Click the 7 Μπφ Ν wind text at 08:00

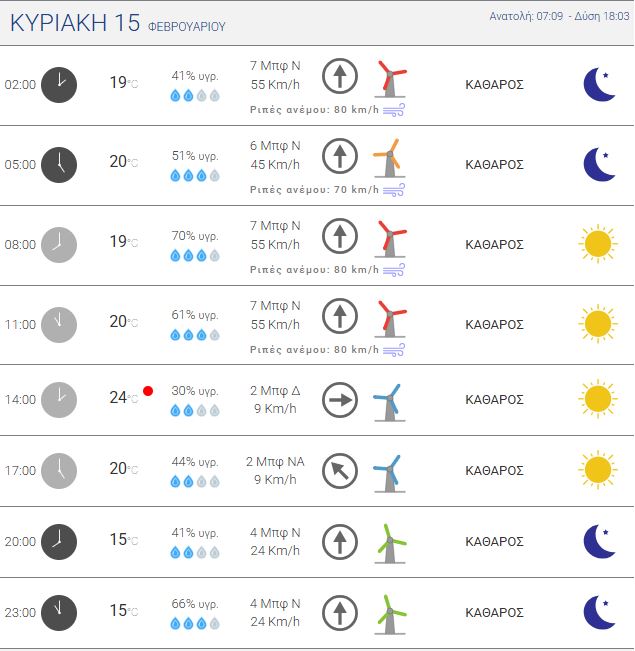tap(275, 226)
